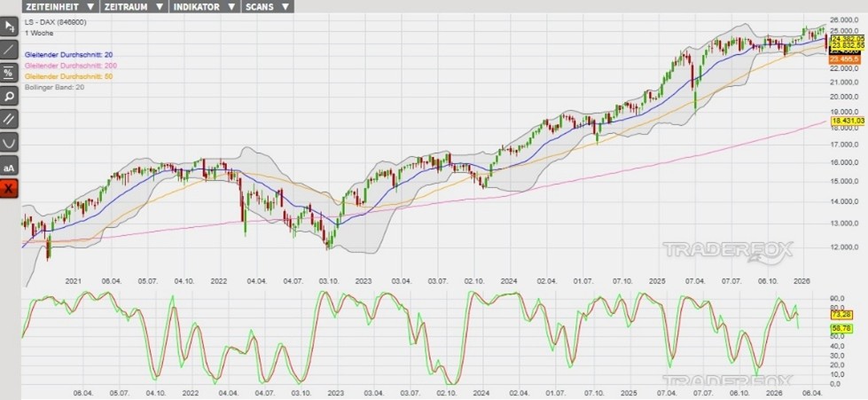The image size is (868, 400).
Task: Click the 73,28 stochastic value label
Action: pos(841,315)
